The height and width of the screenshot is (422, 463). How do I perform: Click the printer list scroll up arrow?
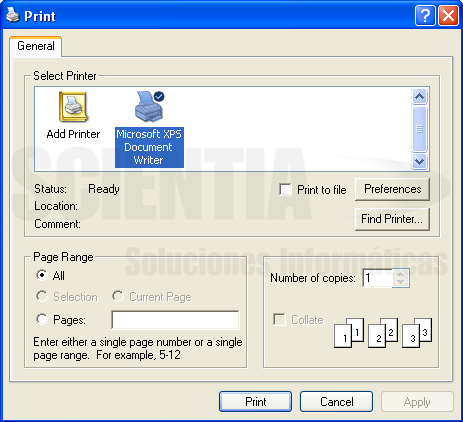click(419, 97)
